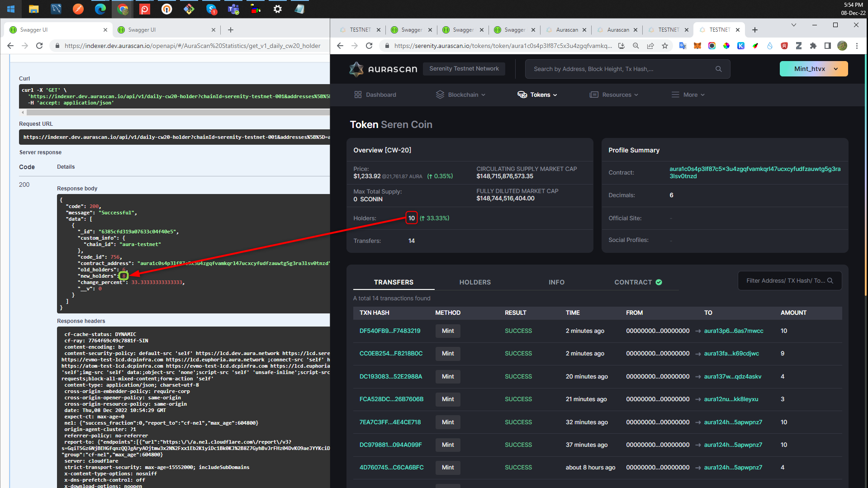Screen dimensions: 868x488
Task: Close the first TESTNET browser tab
Action: [379, 30]
